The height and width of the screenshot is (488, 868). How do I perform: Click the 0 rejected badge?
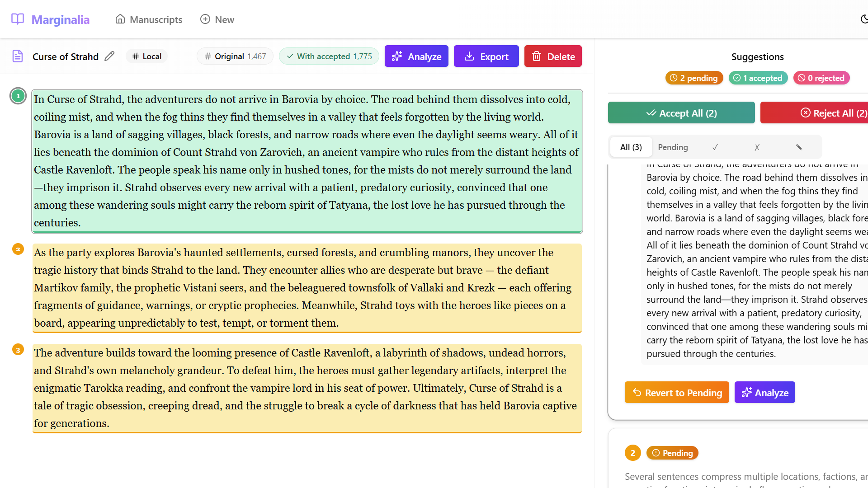coord(821,78)
